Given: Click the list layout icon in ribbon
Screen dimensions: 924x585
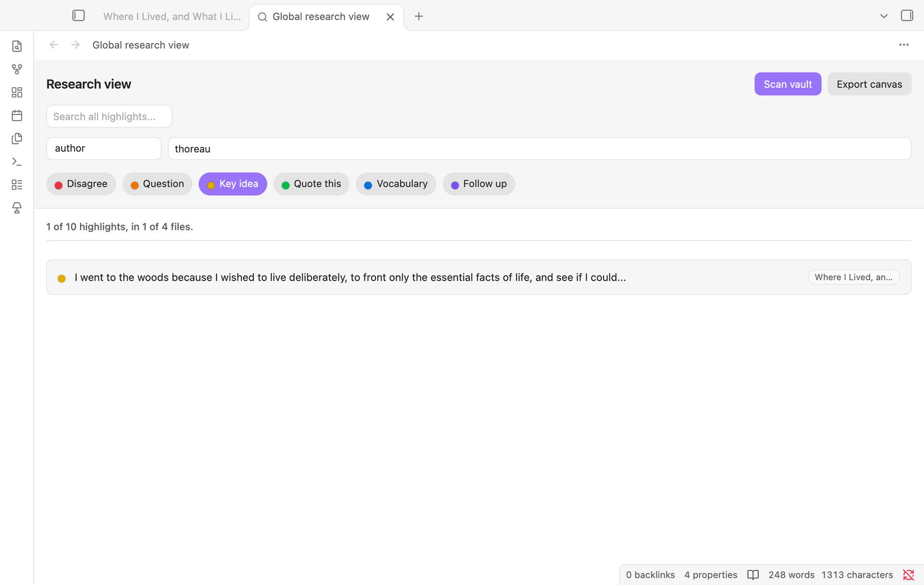Looking at the screenshot, I should click(x=17, y=185).
